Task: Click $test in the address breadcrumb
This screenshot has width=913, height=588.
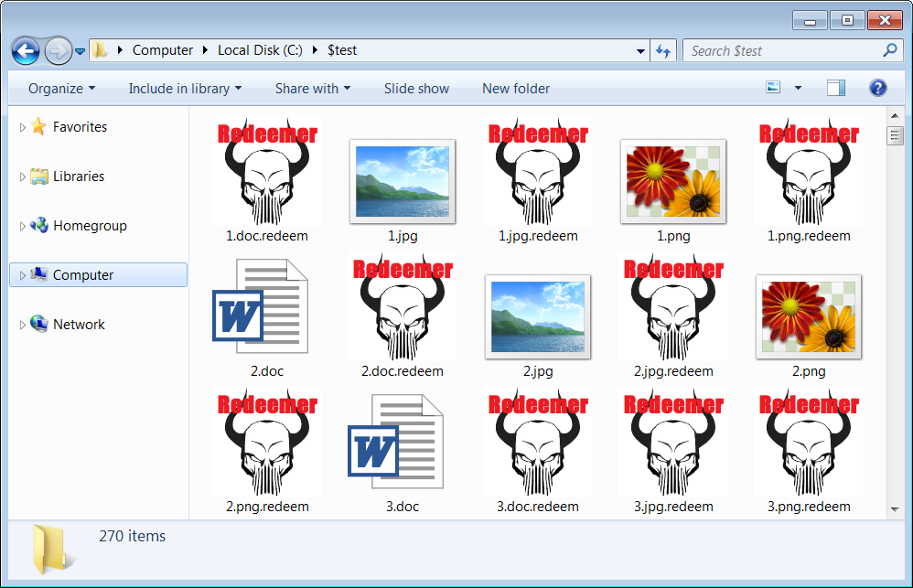Action: (x=342, y=50)
